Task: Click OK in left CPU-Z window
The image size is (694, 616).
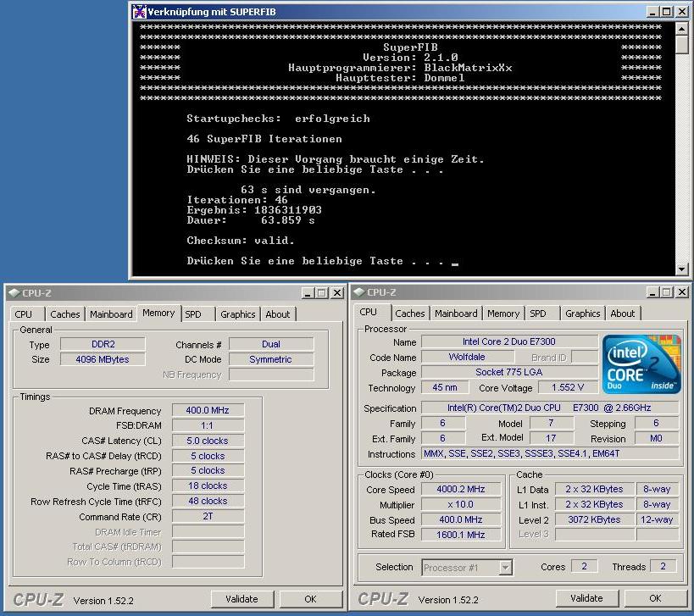Action: 310,599
